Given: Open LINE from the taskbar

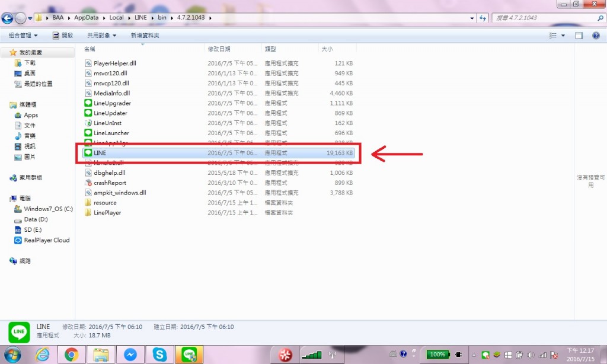Looking at the screenshot, I should (189, 355).
